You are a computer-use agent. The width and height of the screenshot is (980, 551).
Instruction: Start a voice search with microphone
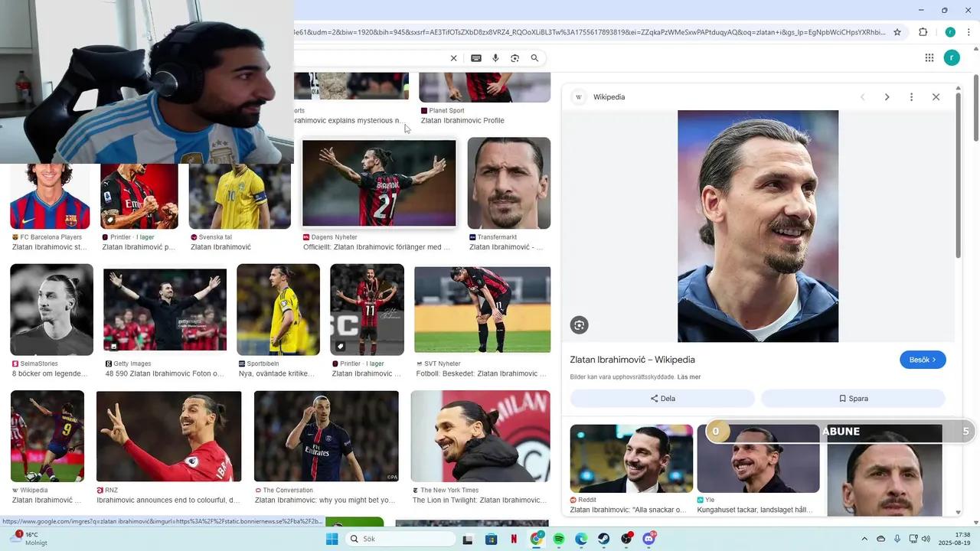tap(495, 58)
